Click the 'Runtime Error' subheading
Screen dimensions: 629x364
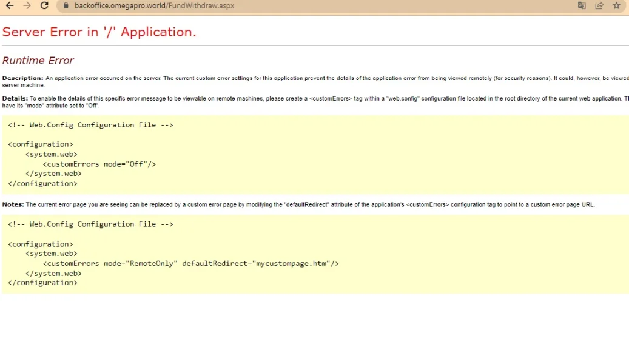(x=38, y=60)
